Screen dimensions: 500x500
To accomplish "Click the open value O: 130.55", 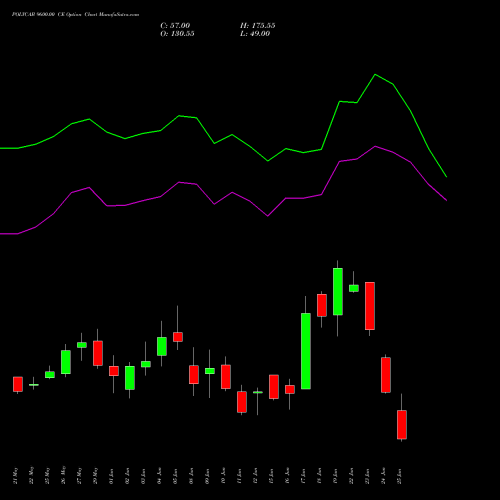I will pyautogui.click(x=177, y=34).
